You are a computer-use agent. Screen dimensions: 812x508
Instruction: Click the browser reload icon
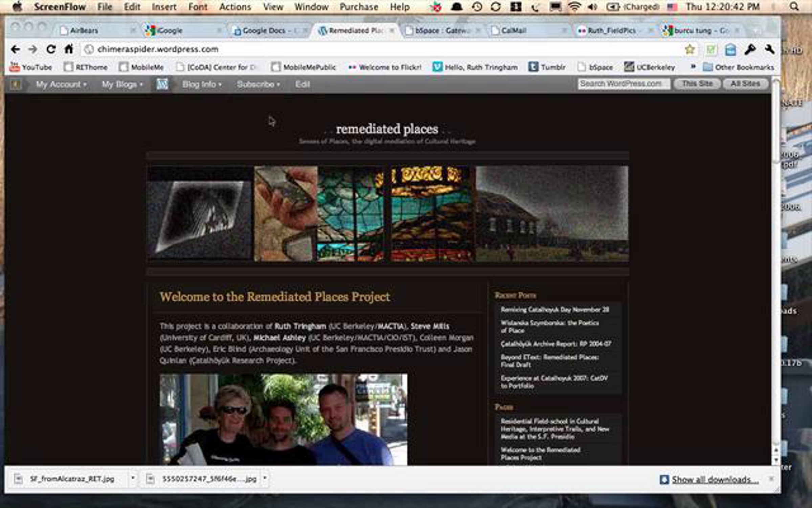point(51,49)
